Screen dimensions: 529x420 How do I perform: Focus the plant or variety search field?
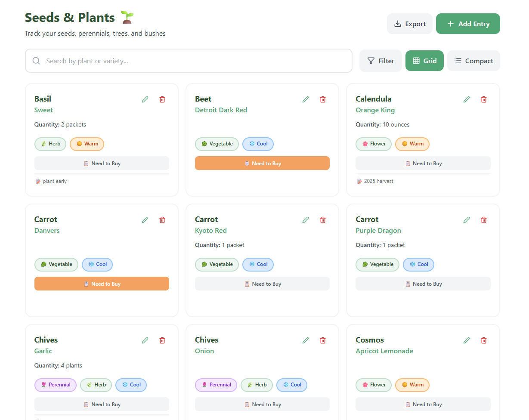[189, 61]
